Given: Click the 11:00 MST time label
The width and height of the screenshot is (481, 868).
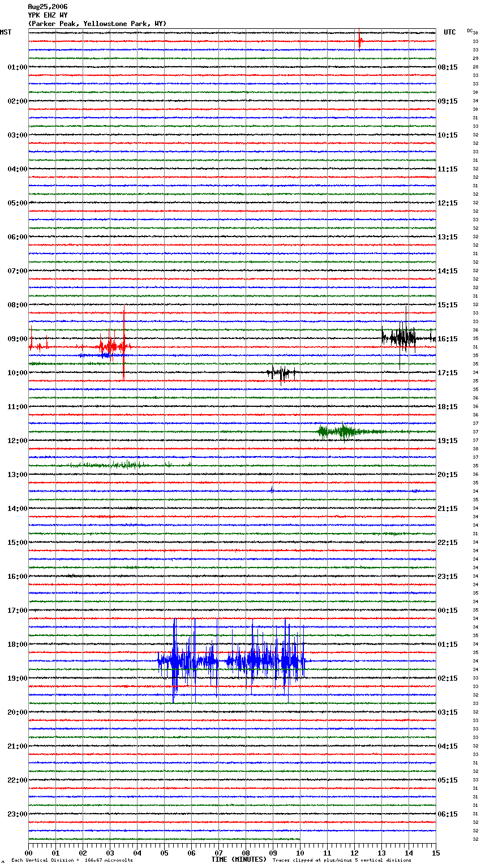Looking at the screenshot, I should (18, 407).
